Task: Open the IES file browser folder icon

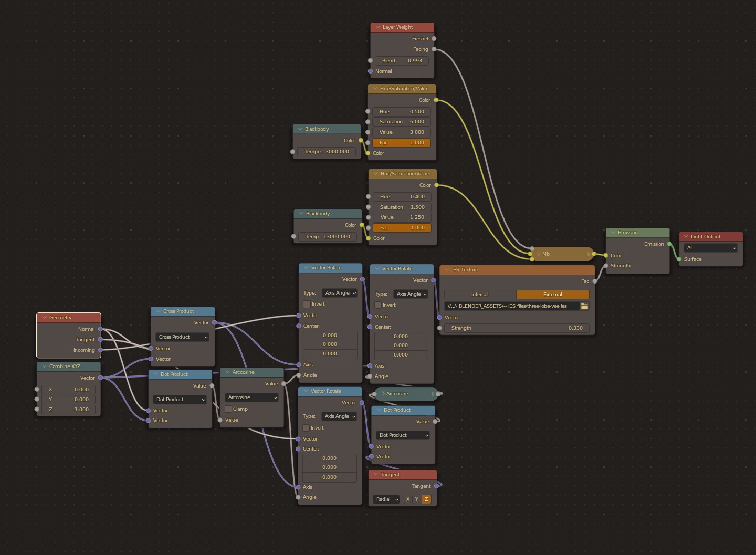Action: click(584, 306)
